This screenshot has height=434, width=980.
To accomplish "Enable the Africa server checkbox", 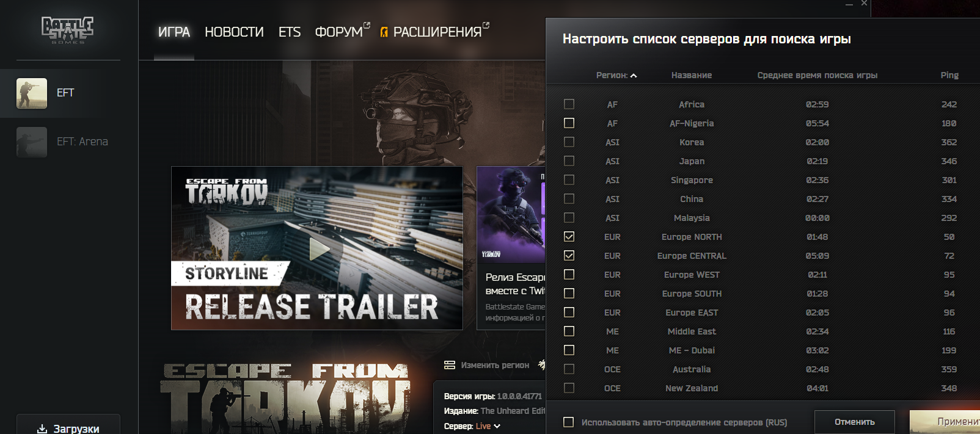I will [569, 104].
